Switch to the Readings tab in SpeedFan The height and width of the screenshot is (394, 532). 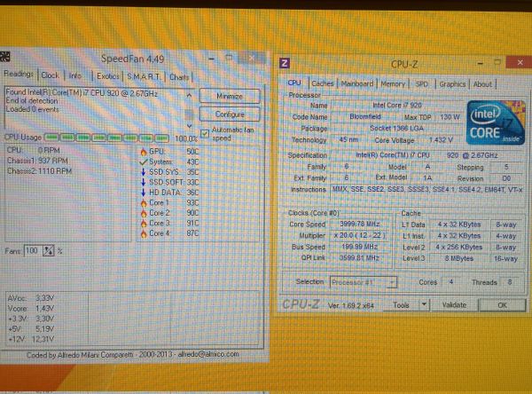coord(19,74)
